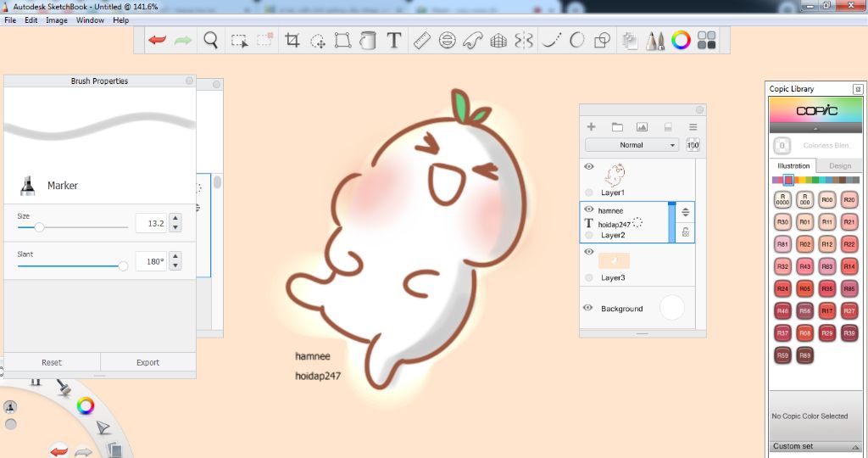Open the Copic Library toolbar icon

pos(706,40)
